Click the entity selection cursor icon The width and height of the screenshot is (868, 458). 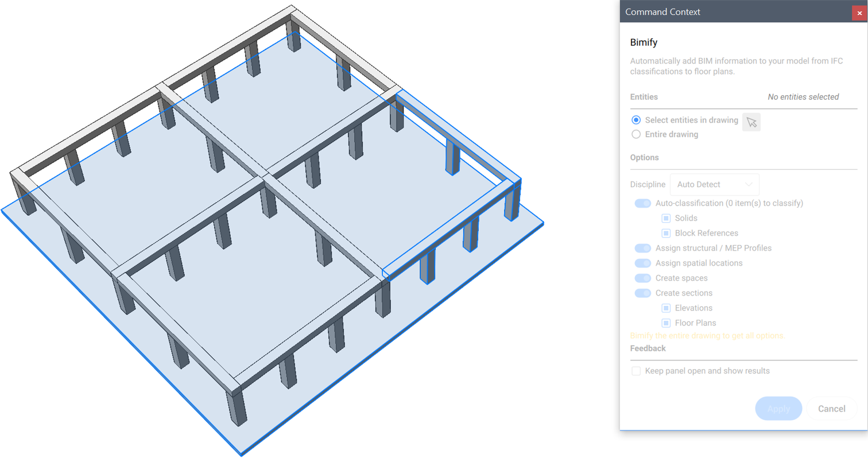click(751, 122)
